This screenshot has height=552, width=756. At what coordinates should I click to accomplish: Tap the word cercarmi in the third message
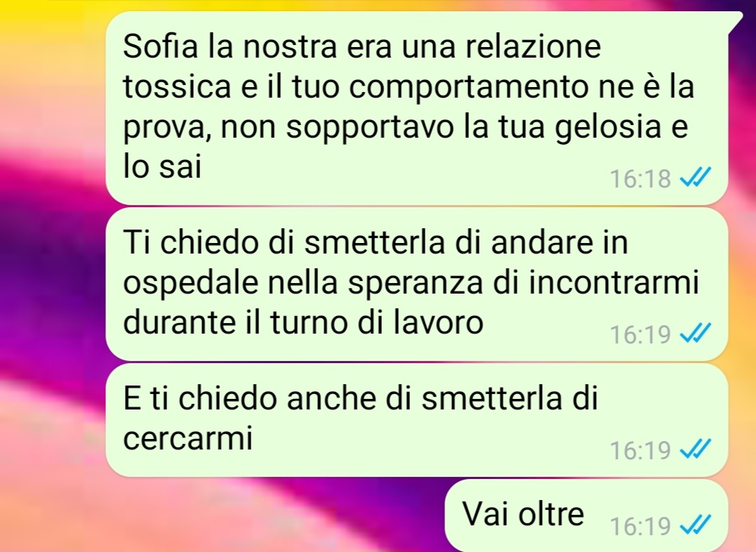pyautogui.click(x=188, y=438)
